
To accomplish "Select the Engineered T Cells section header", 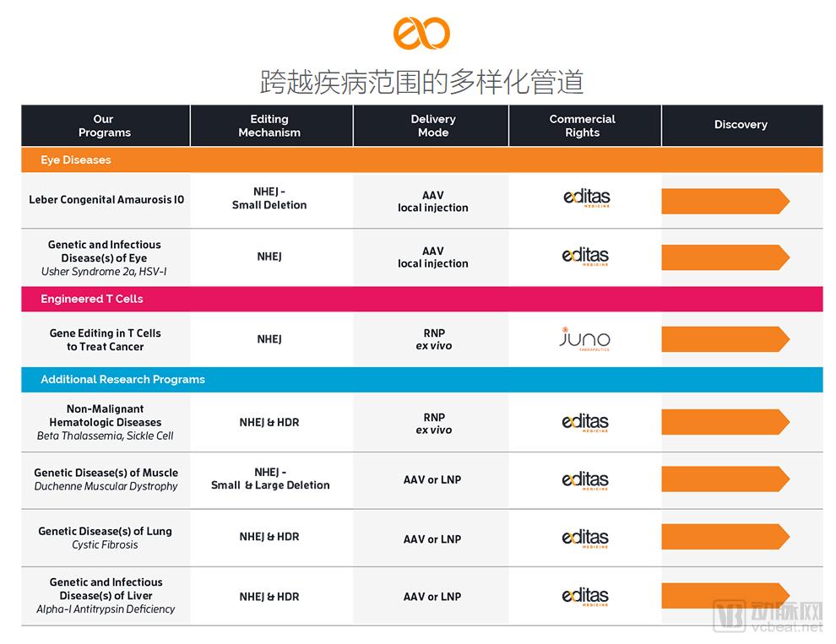I will (92, 299).
